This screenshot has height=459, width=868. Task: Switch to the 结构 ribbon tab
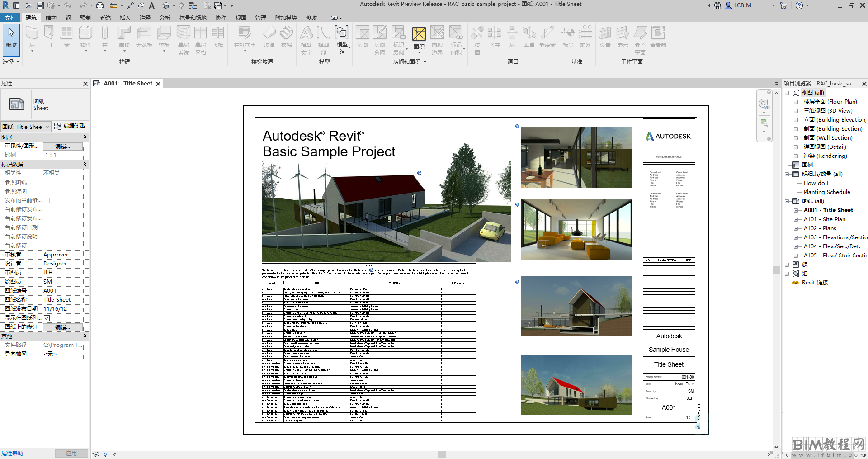tap(51, 18)
